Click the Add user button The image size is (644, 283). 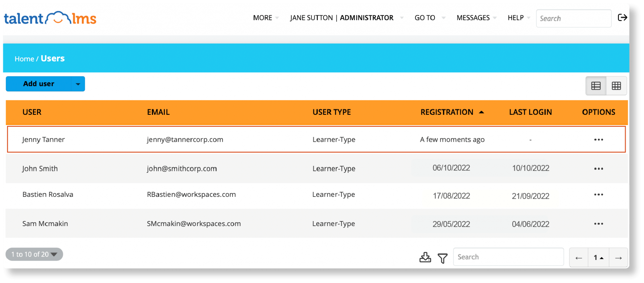(38, 84)
